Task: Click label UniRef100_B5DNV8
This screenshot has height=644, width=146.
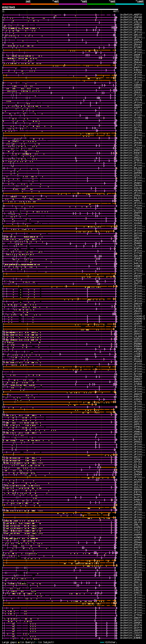Action: click(x=131, y=347)
